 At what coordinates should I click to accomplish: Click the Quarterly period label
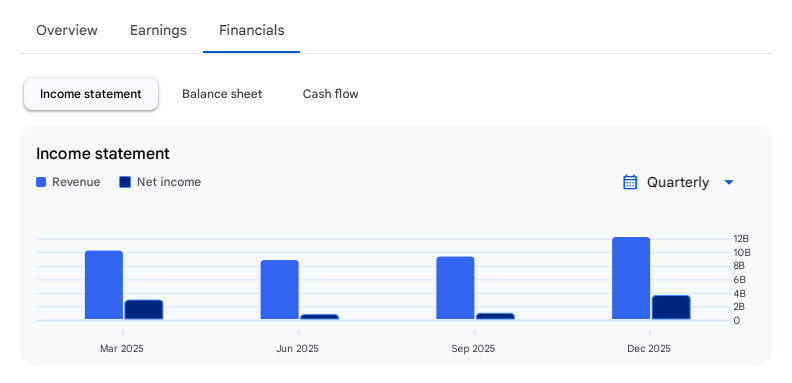click(x=678, y=182)
